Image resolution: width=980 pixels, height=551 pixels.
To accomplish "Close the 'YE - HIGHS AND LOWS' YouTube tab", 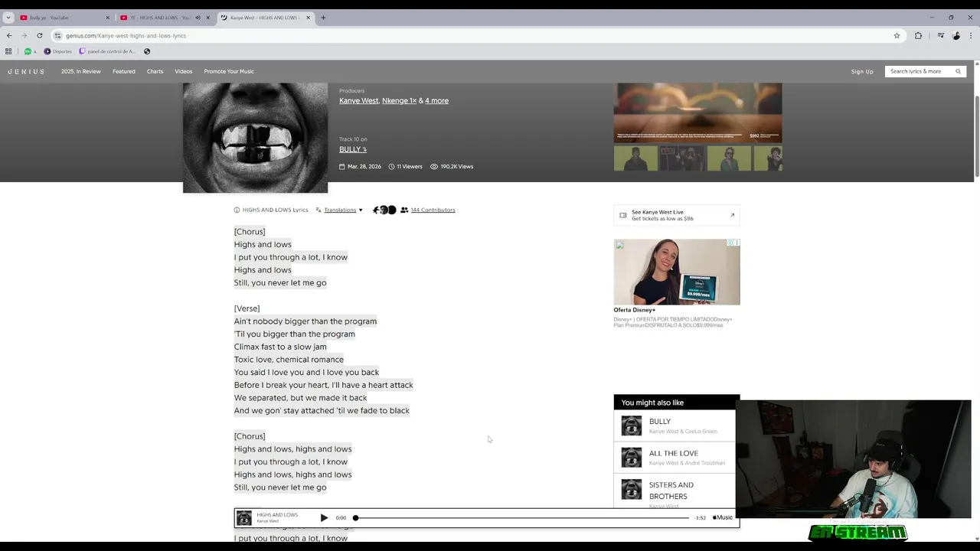I will point(207,18).
